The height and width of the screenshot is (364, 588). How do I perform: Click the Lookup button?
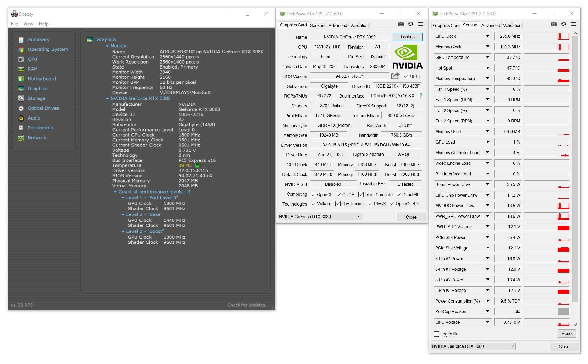tap(408, 37)
